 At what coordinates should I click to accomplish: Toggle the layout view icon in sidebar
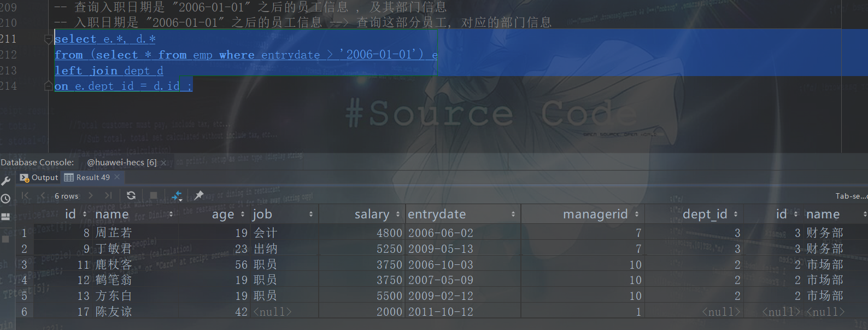[x=5, y=217]
